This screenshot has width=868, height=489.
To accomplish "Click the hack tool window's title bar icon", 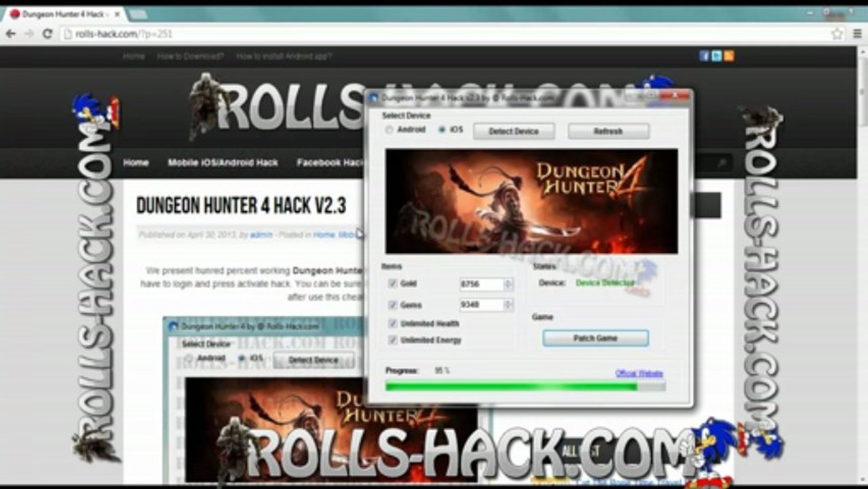I will [x=374, y=98].
